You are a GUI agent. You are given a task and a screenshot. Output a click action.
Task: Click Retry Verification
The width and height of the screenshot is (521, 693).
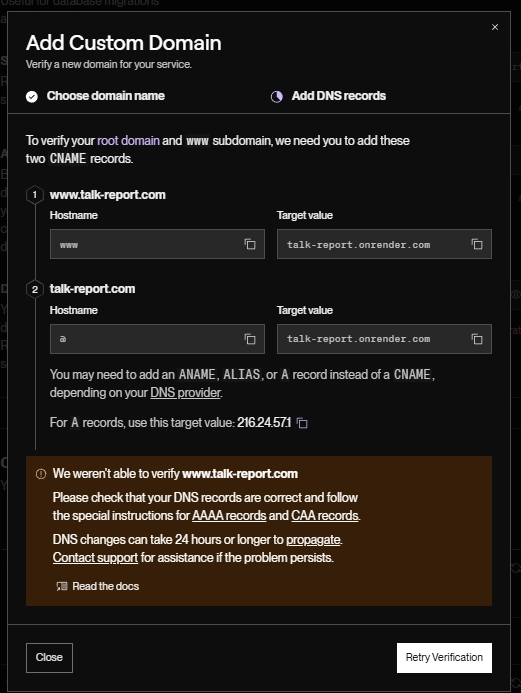[x=444, y=658]
